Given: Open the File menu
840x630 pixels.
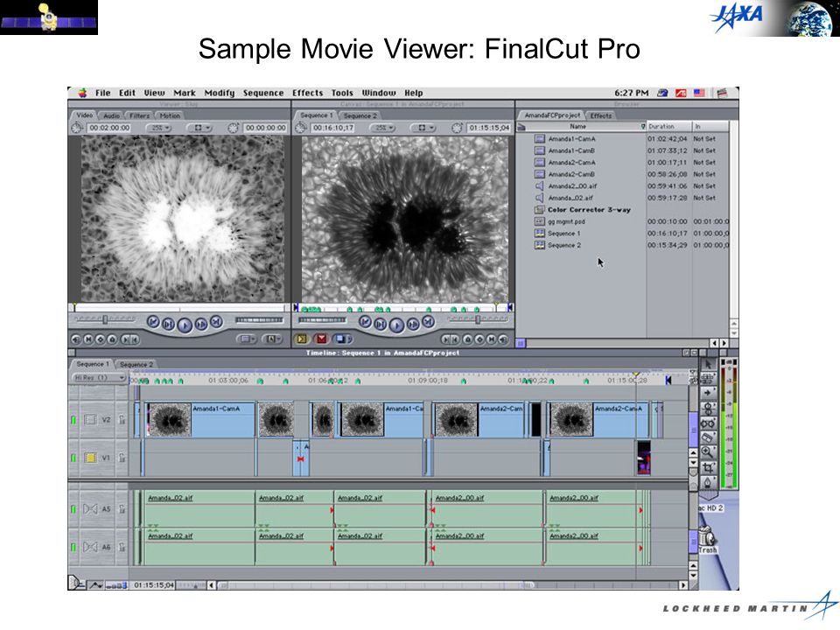Looking at the screenshot, I should pos(103,93).
